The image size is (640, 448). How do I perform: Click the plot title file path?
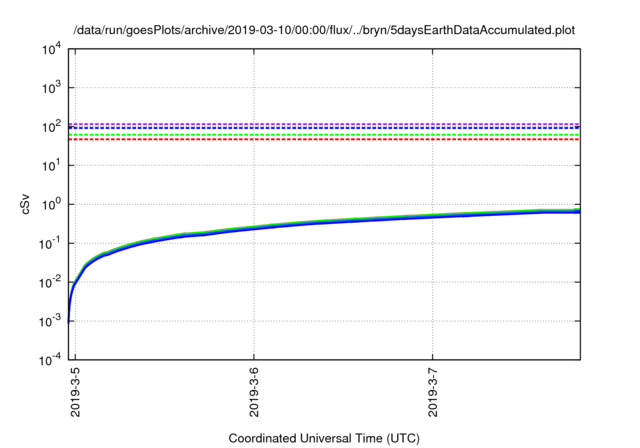(324, 30)
